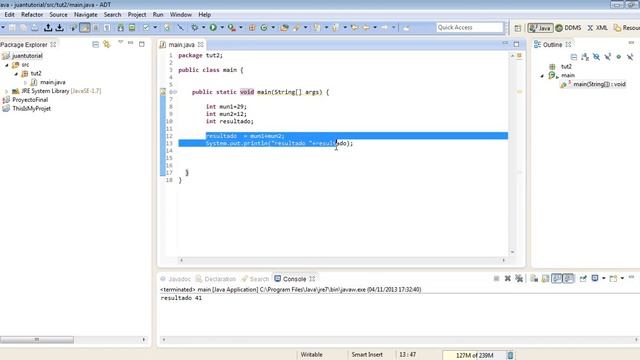Click the green Run button
This screenshot has height=360, width=640.
coord(213,27)
